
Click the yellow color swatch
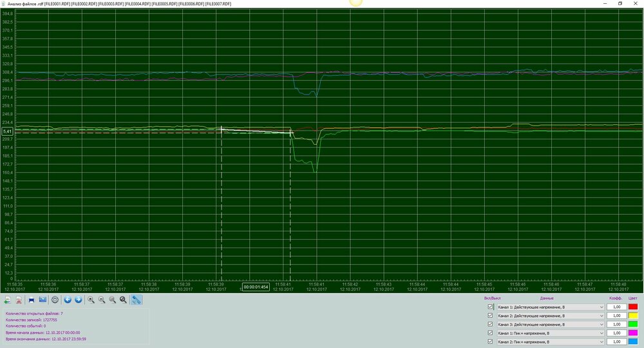pyautogui.click(x=633, y=316)
